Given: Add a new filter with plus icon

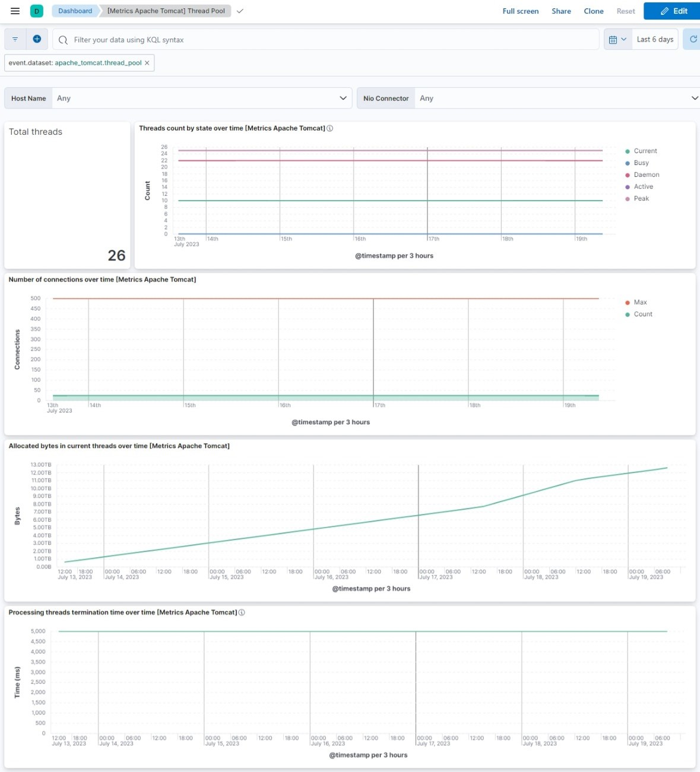Looking at the screenshot, I should pos(37,39).
